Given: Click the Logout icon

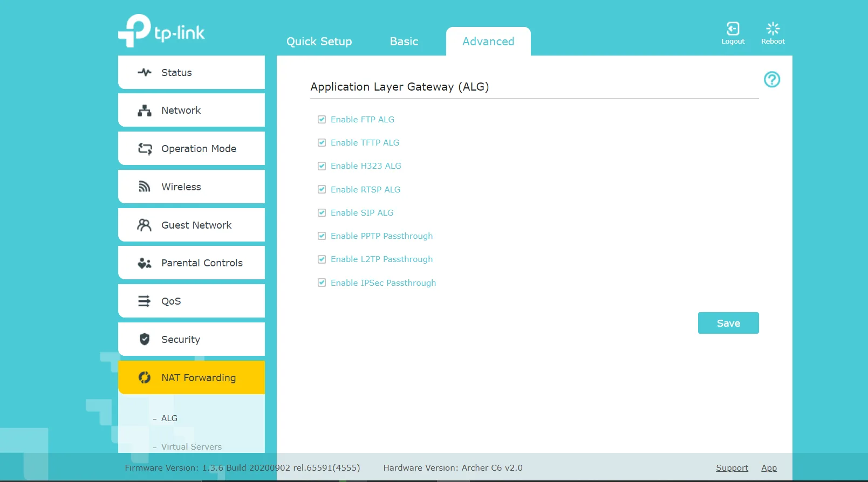Looking at the screenshot, I should (x=733, y=29).
